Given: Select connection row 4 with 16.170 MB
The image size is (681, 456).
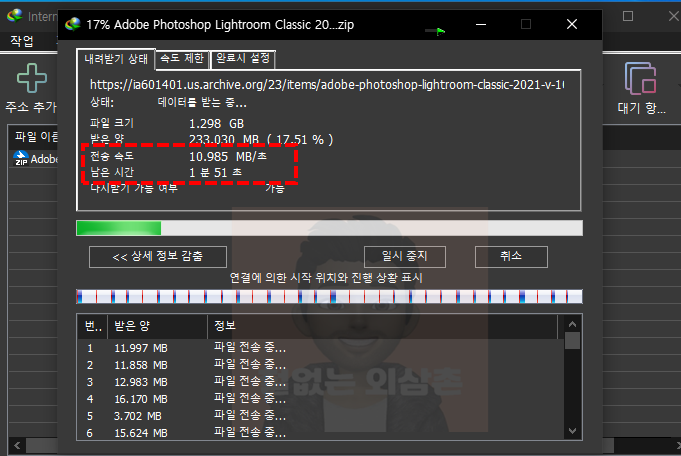Looking at the screenshot, I should tap(321, 399).
